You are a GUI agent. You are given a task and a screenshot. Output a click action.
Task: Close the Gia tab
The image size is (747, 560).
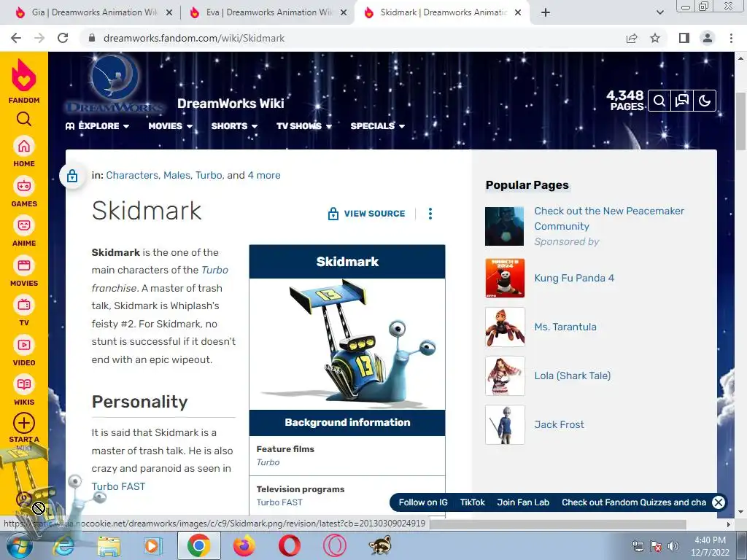click(169, 13)
